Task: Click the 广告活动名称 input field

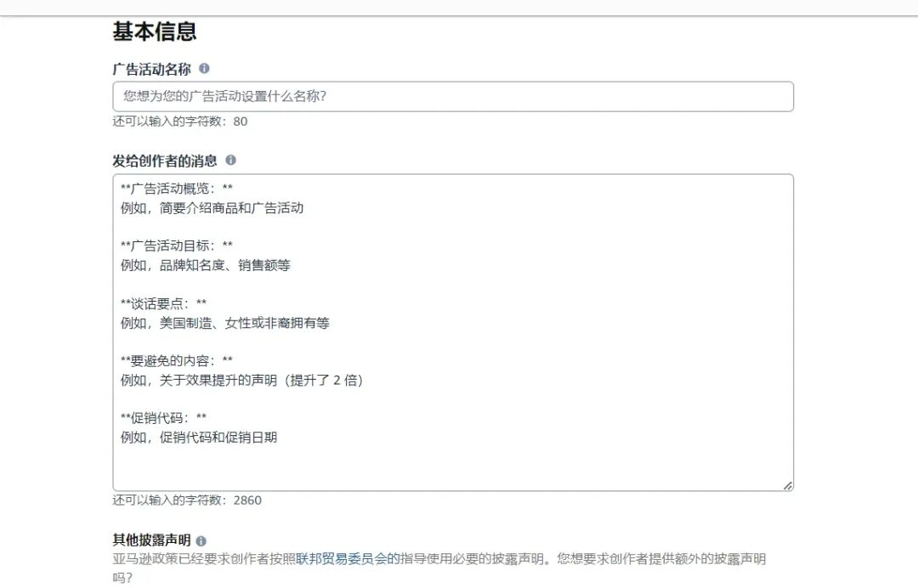Action: [x=453, y=97]
